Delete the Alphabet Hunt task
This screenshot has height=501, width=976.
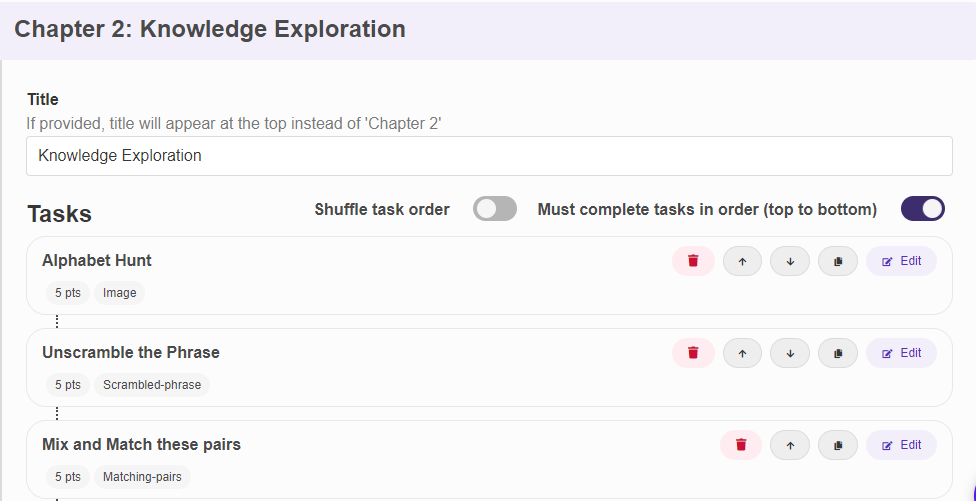coord(693,261)
